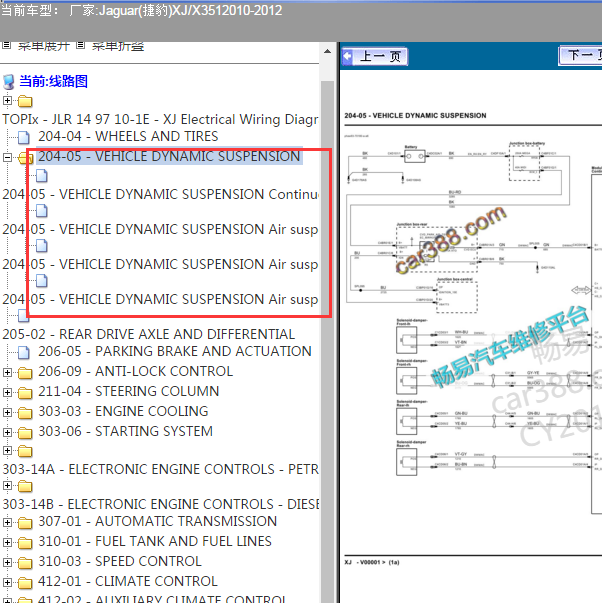Expand the 412-01 CLIMATE CONTROL node
The height and width of the screenshot is (603, 602).
(x=7, y=582)
